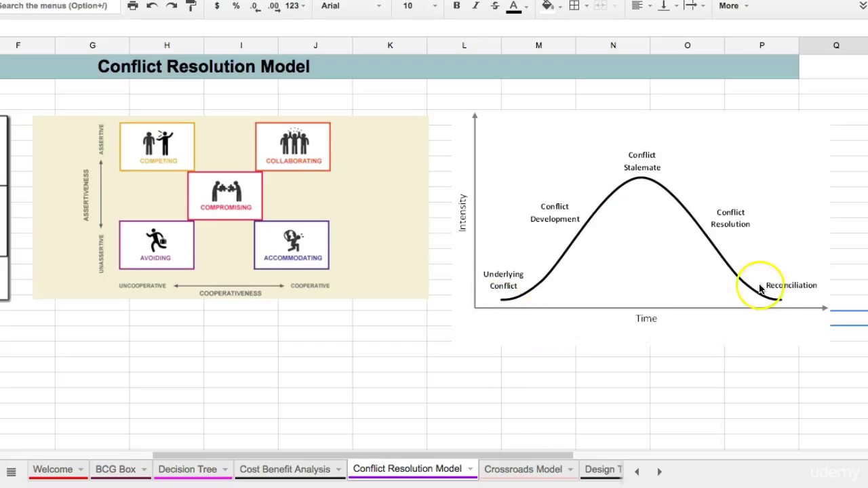The height and width of the screenshot is (488, 868).
Task: Click the Time axis label
Action: pyautogui.click(x=646, y=319)
